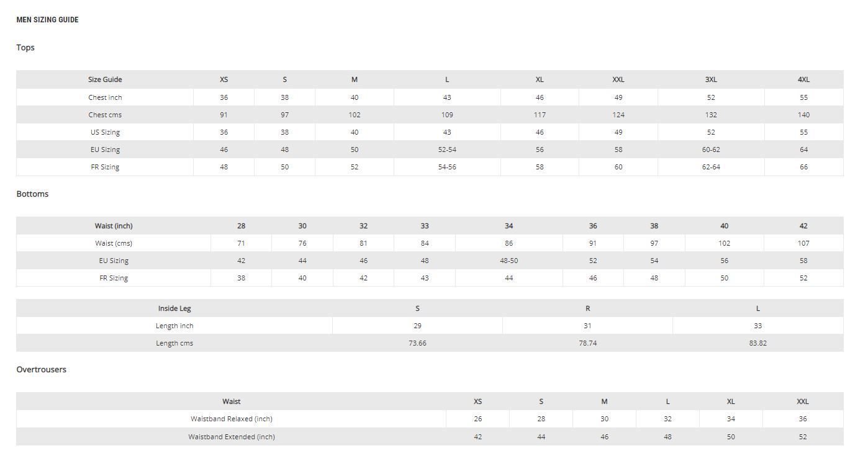
Task: Select the 78.74 Length cms value
Action: [587, 343]
